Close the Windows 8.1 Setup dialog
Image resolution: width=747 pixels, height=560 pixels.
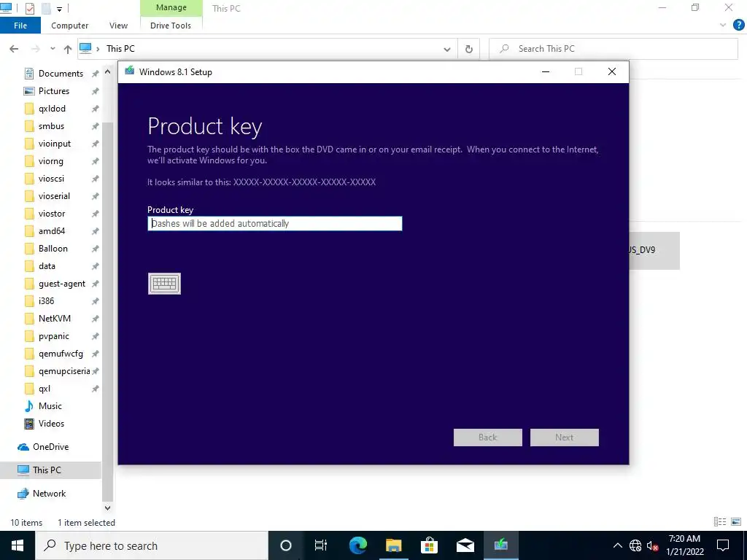(612, 71)
